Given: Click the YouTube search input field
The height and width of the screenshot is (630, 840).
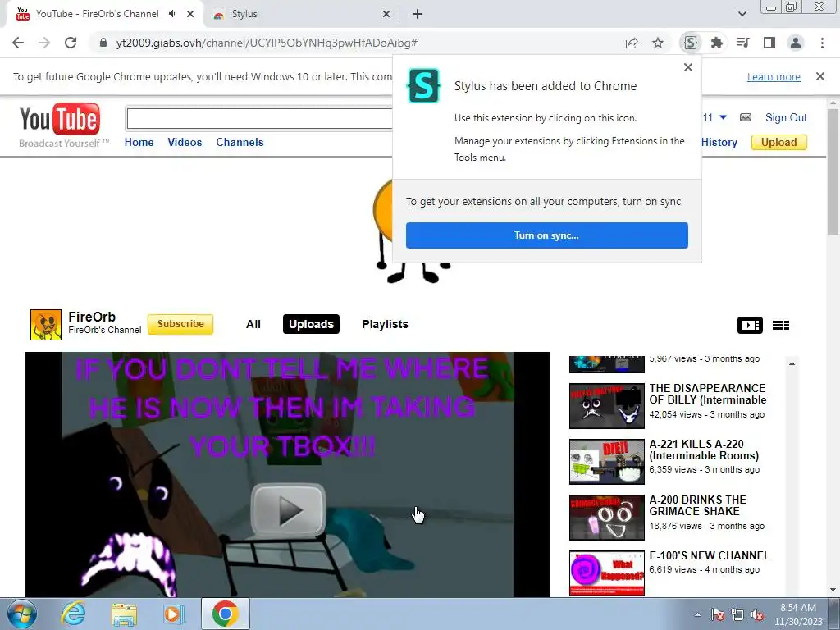Looking at the screenshot, I should (260, 118).
